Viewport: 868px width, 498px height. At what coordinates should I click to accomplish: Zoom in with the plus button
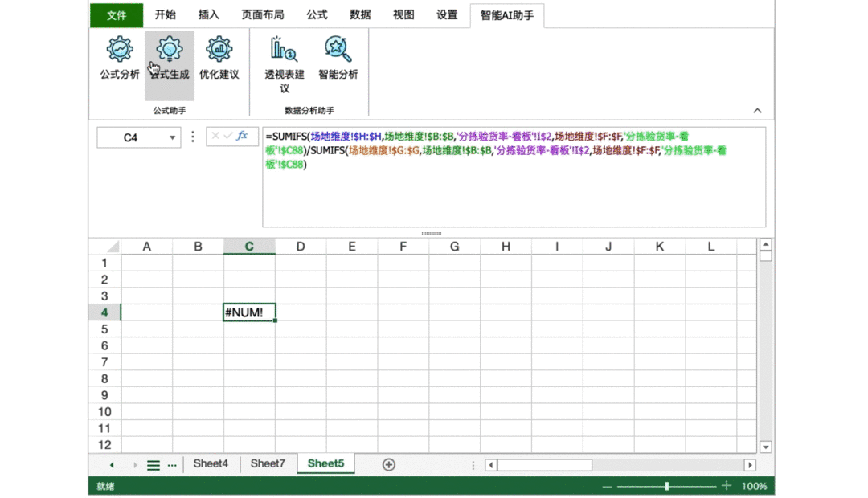tap(727, 486)
